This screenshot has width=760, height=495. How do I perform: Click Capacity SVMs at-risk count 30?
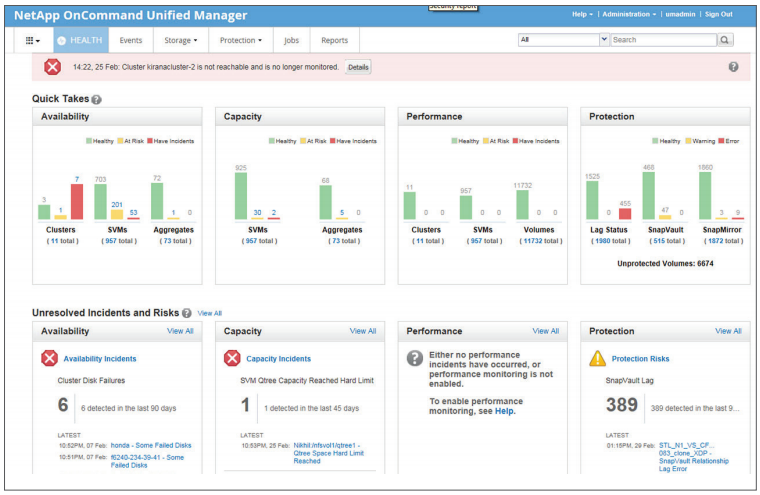pyautogui.click(x=257, y=212)
